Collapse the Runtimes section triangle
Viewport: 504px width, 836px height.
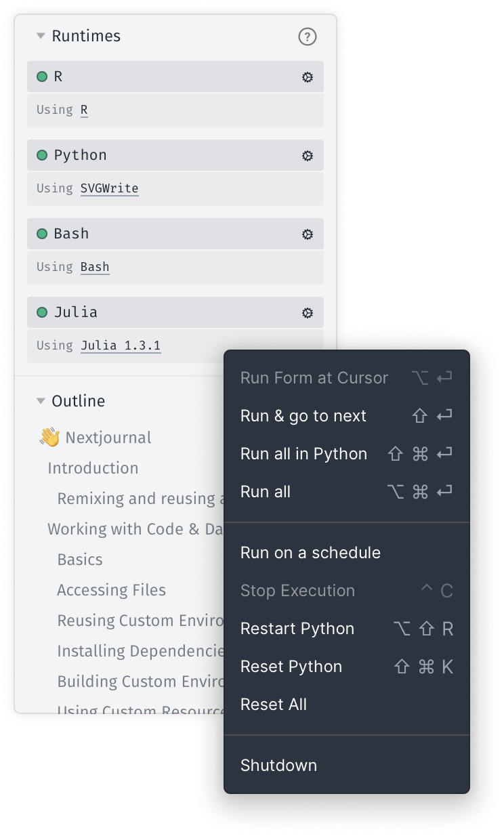(x=41, y=36)
